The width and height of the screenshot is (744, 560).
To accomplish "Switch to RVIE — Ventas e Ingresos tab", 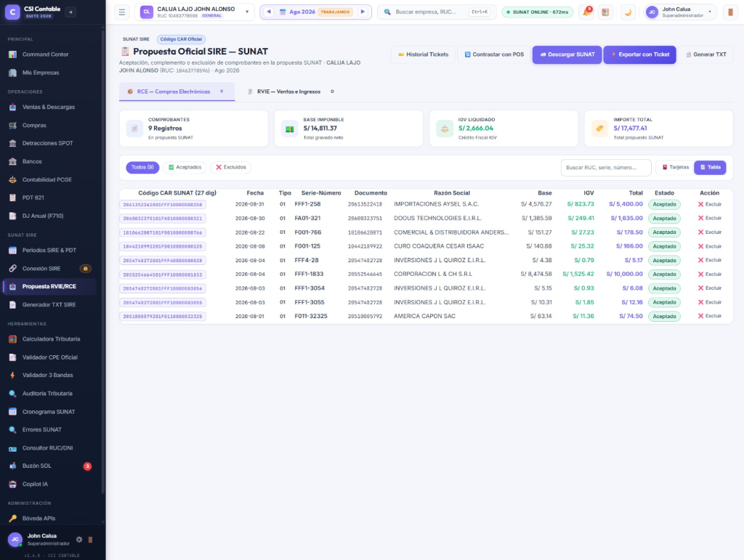I will pyautogui.click(x=291, y=92).
